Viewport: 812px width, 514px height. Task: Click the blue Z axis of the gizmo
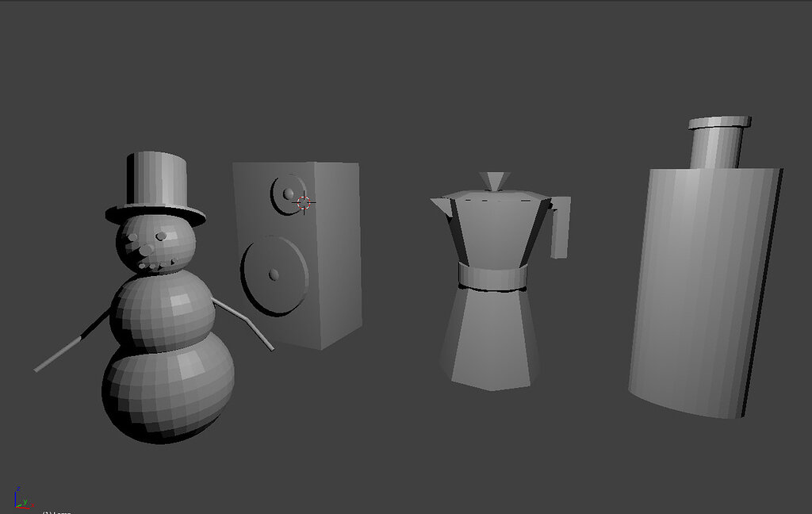[x=16, y=497]
